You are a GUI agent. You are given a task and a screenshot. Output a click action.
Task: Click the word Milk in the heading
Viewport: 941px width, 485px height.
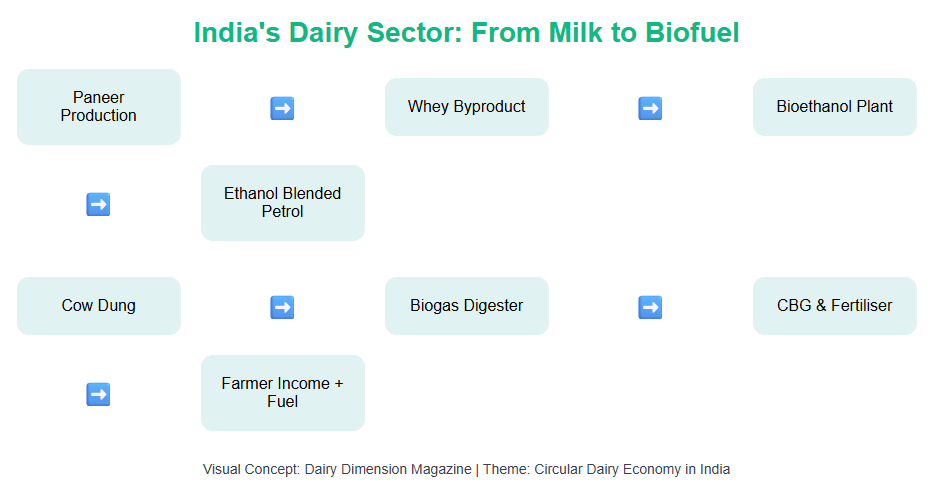click(x=576, y=32)
